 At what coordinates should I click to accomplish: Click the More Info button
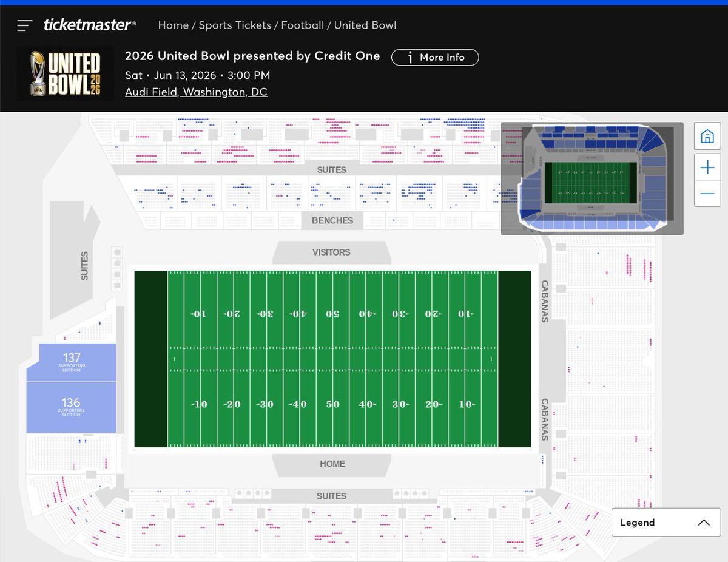point(435,57)
